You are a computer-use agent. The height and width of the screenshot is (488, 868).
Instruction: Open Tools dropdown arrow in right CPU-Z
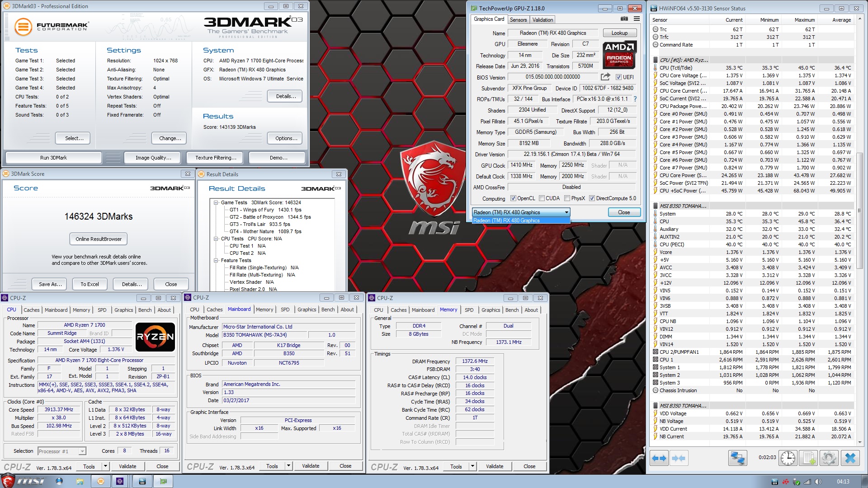click(x=472, y=466)
